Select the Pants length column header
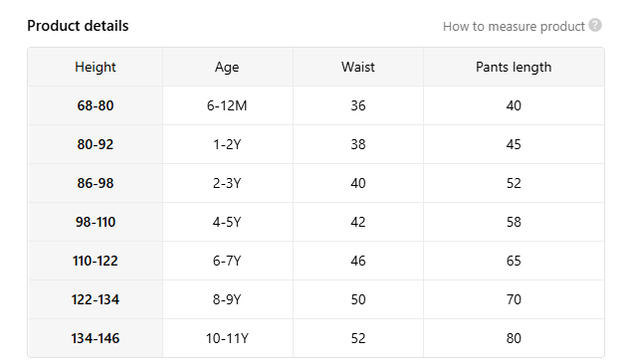The width and height of the screenshot is (623, 364). pyautogui.click(x=514, y=67)
